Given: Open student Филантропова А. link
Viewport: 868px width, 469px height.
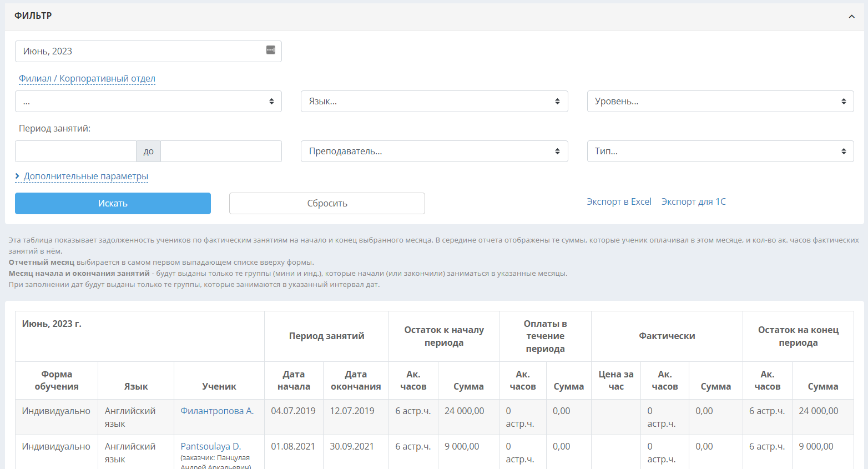Looking at the screenshot, I should coord(217,411).
